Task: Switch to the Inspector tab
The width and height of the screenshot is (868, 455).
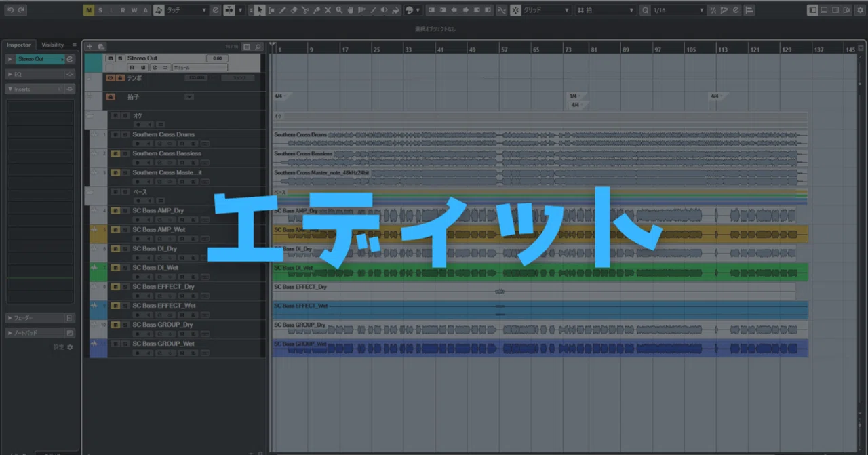Action: (18, 45)
